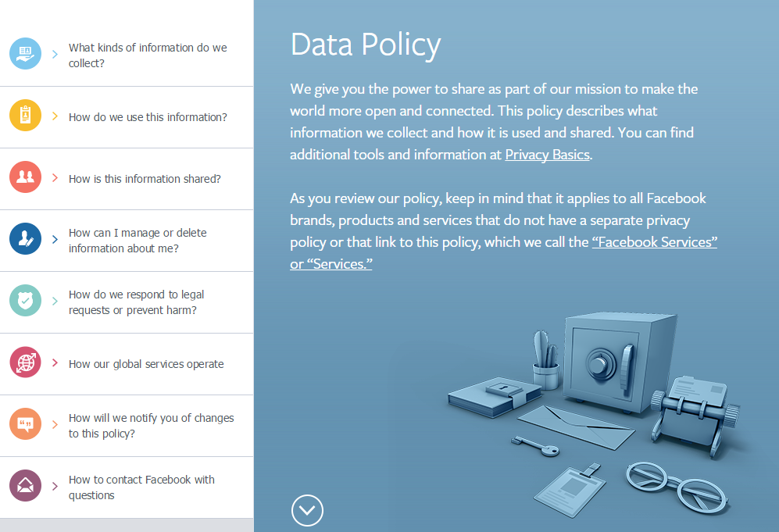
Task: Open the Privacy Basics link
Action: pos(547,155)
